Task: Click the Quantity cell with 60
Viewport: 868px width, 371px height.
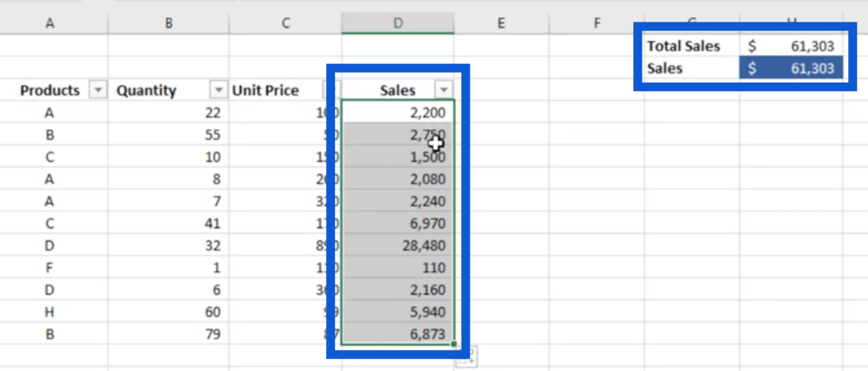Action: click(x=169, y=312)
